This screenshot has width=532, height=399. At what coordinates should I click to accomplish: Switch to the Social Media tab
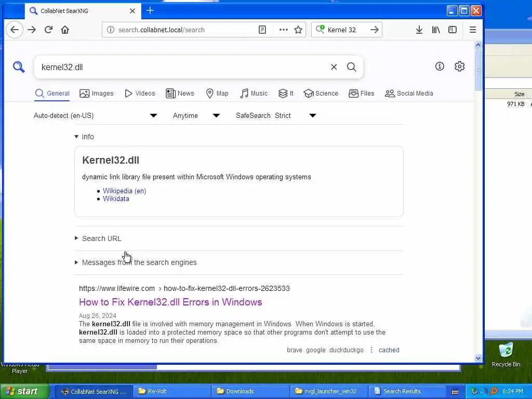click(409, 94)
